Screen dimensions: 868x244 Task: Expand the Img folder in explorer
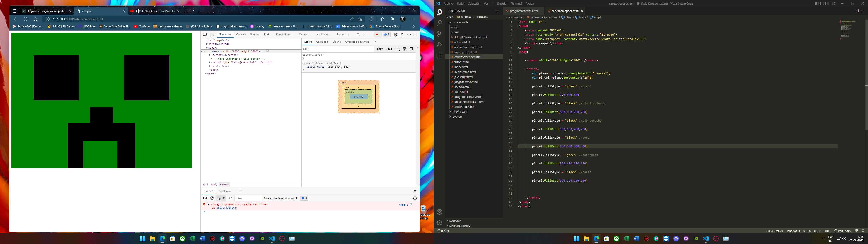pyautogui.click(x=457, y=32)
